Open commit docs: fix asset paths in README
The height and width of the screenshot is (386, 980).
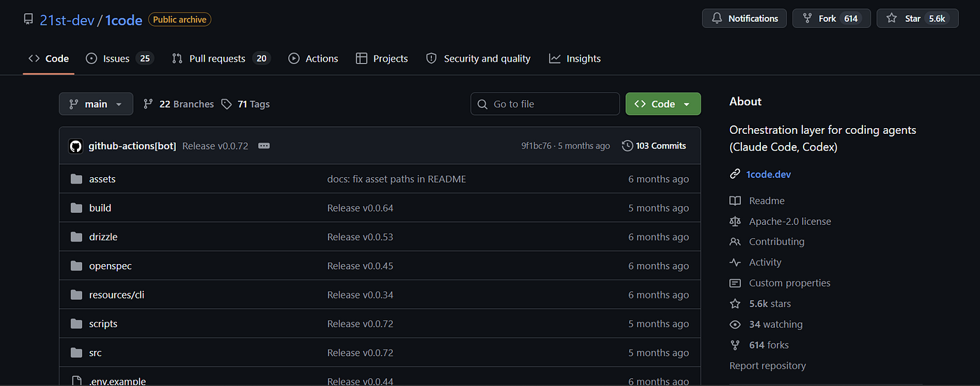point(396,179)
